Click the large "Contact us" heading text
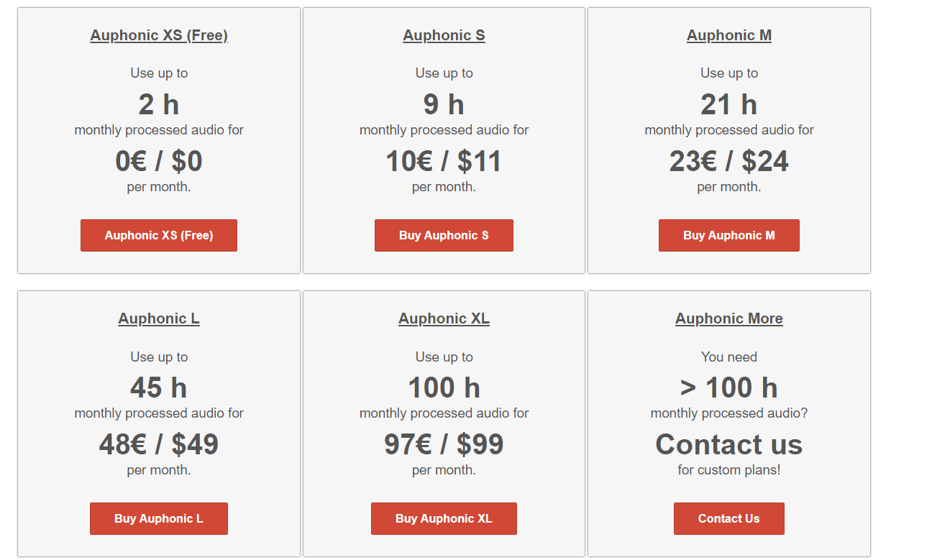Image resolution: width=932 pixels, height=560 pixels. 728,444
